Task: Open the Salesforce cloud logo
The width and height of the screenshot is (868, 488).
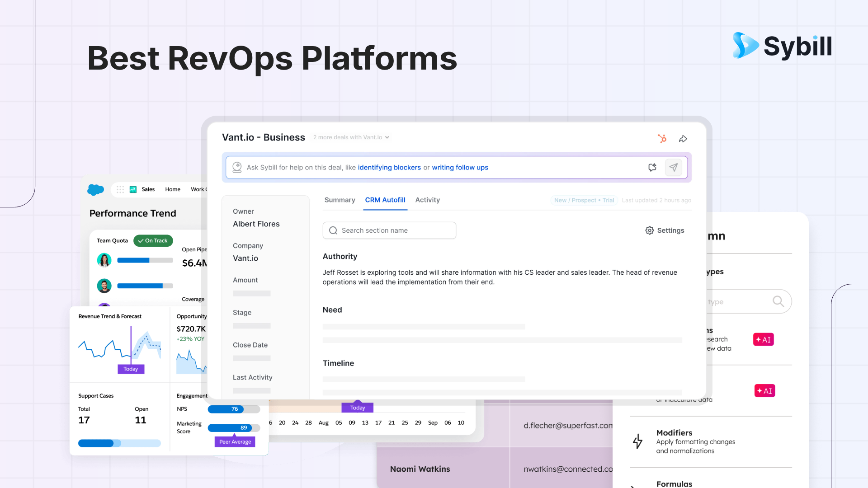Action: click(x=95, y=189)
